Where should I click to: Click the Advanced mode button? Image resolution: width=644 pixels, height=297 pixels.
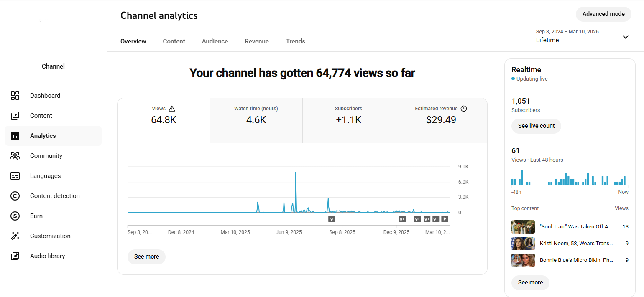pos(603,14)
